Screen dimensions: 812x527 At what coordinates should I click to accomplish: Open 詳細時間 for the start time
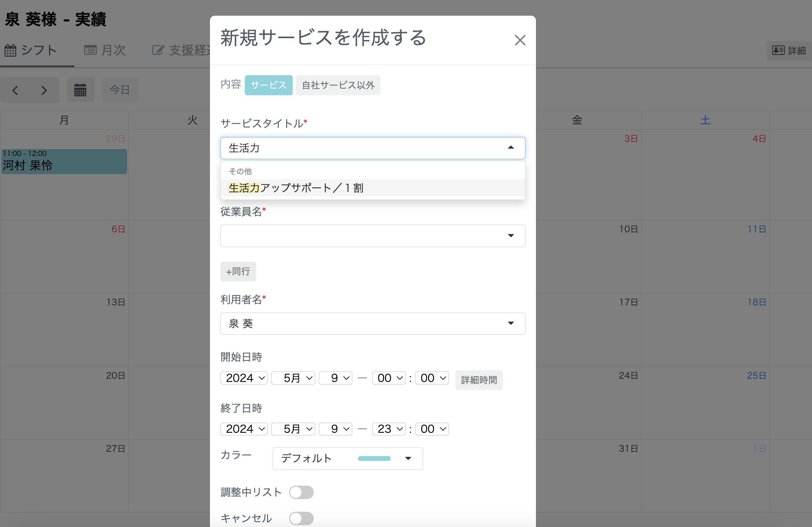(x=479, y=380)
